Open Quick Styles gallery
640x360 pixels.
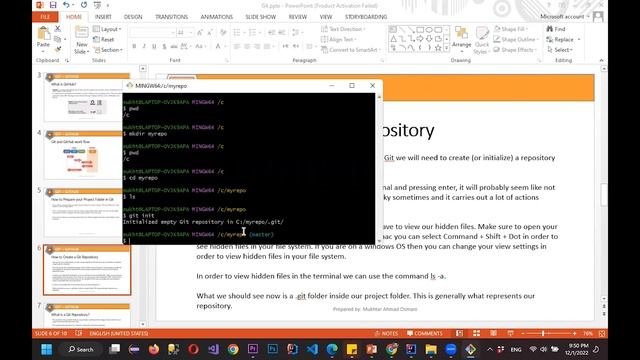pos(482,40)
